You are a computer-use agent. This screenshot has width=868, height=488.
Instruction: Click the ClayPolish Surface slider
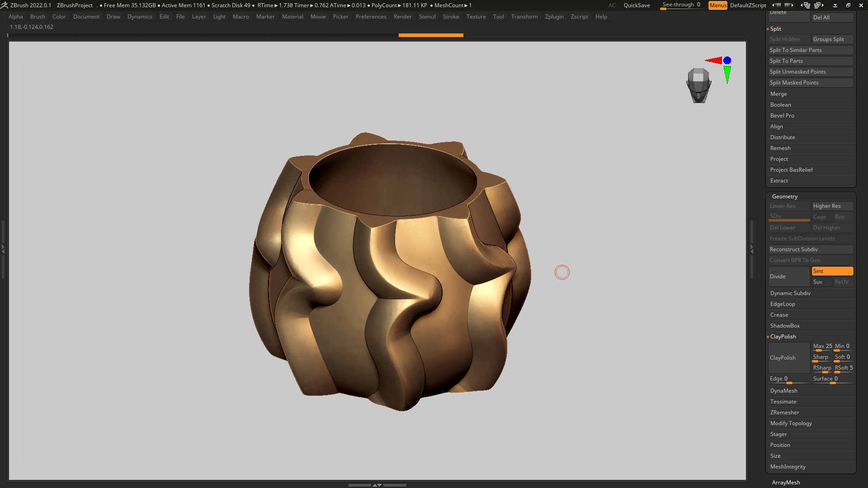(832, 379)
